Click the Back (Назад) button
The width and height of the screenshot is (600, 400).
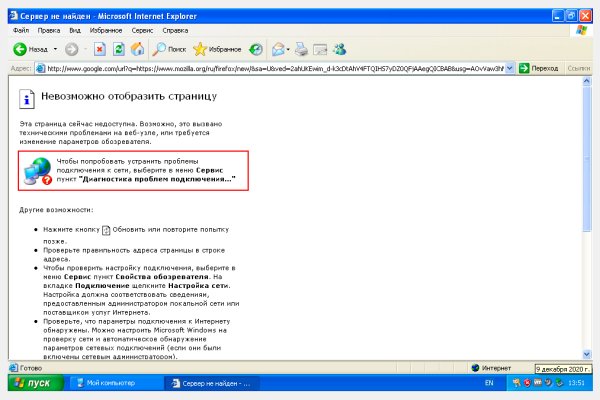(x=30, y=48)
